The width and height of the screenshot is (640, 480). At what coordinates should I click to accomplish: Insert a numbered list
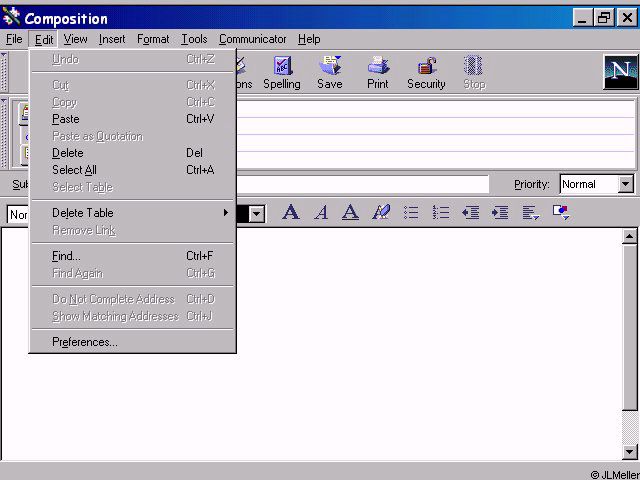(441, 212)
